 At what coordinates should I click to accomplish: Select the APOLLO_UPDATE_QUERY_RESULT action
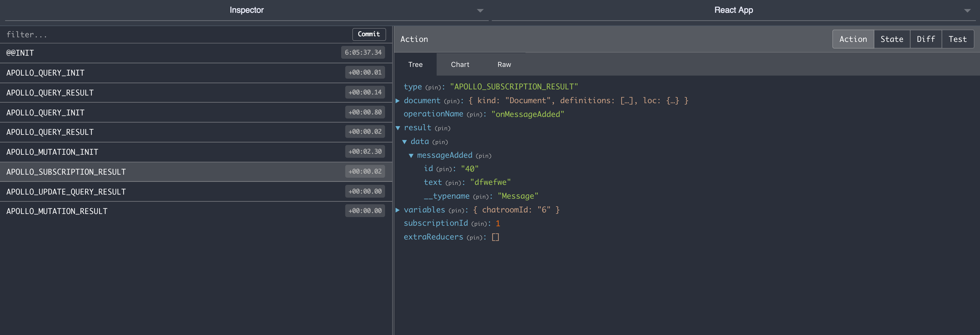coord(152,192)
